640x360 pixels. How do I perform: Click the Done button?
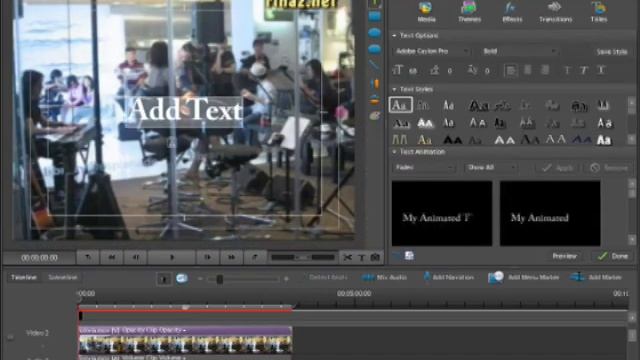coord(613,256)
